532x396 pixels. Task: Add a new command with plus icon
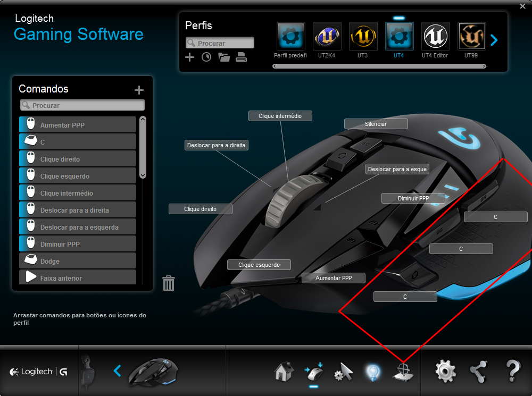click(139, 90)
